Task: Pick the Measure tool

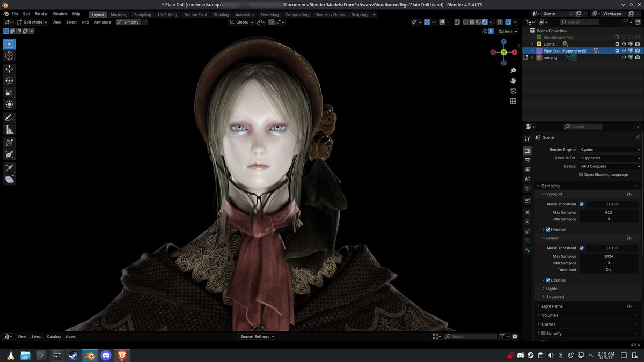Action: (x=10, y=130)
